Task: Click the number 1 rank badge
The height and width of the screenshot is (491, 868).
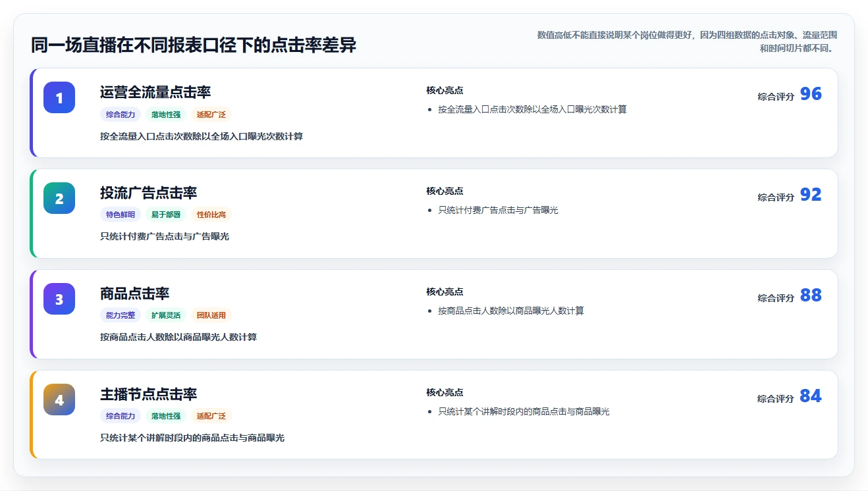Action: 59,97
